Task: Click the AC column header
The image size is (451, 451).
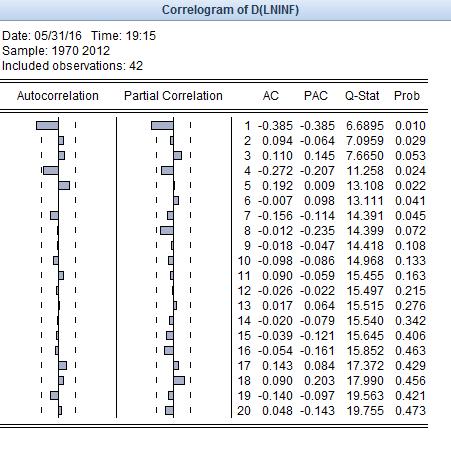Action: tap(270, 96)
